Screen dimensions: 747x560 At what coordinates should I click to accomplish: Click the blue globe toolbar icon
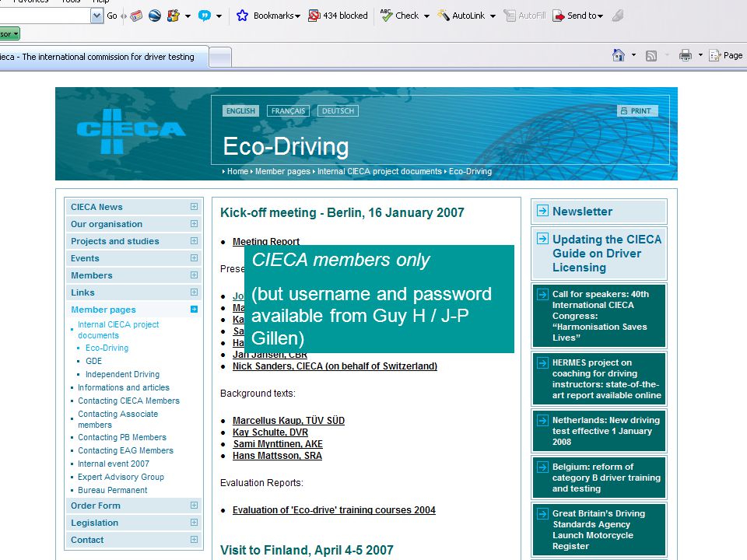tap(154, 16)
